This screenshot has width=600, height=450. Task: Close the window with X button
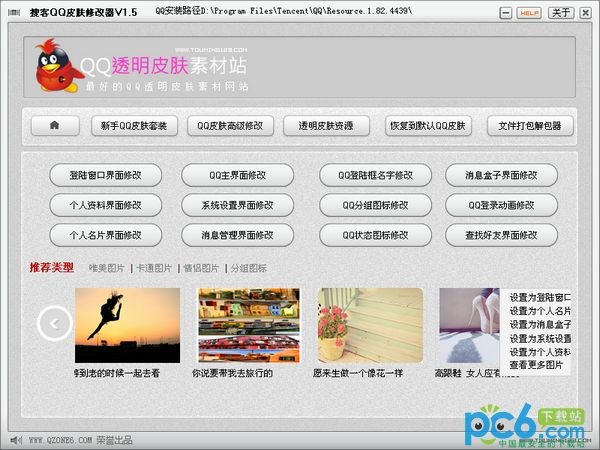585,13
